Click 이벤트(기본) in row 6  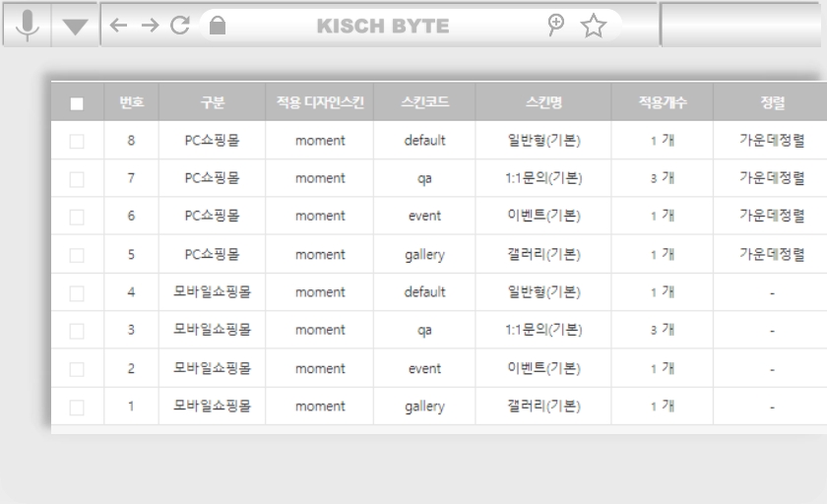click(x=543, y=216)
